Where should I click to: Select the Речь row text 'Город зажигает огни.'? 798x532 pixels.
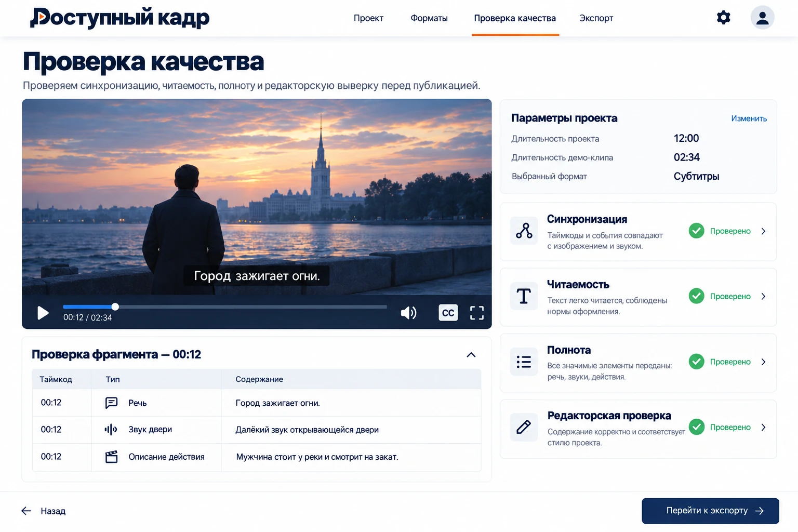tap(277, 403)
